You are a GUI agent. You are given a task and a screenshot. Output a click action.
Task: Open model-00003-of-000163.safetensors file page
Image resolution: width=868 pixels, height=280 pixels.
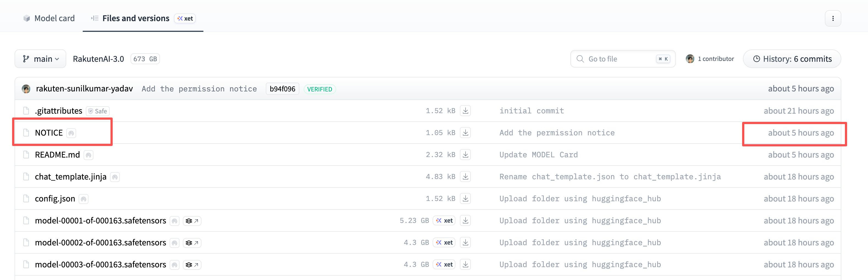click(100, 265)
